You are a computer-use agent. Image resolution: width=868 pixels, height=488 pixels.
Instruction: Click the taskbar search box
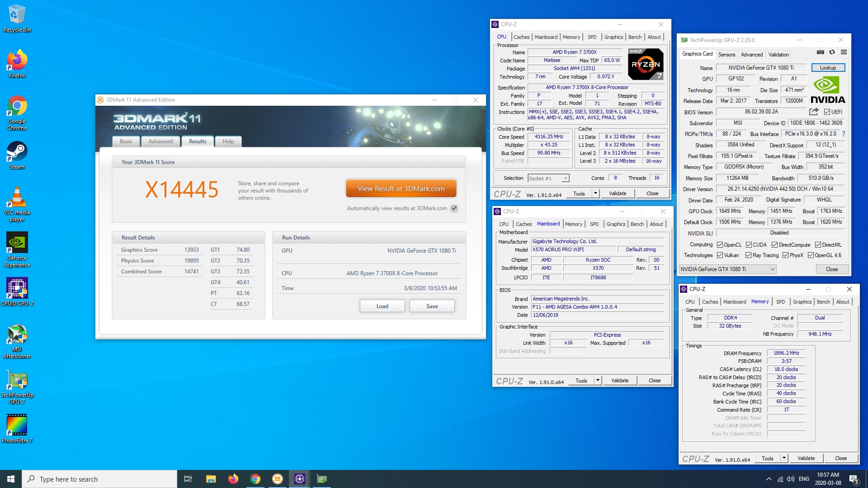point(99,479)
